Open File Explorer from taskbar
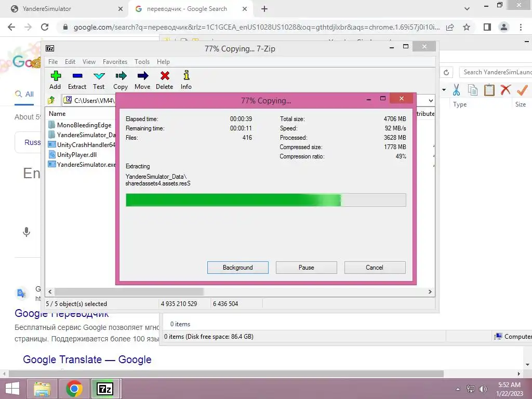 coord(42,389)
